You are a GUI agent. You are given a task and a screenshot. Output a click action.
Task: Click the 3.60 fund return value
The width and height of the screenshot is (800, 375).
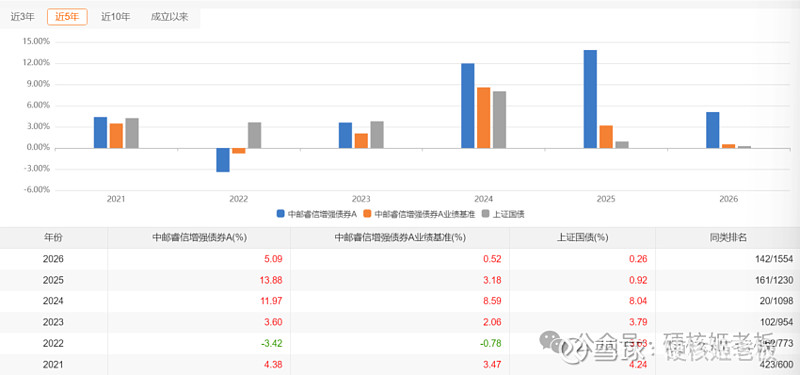point(273,322)
